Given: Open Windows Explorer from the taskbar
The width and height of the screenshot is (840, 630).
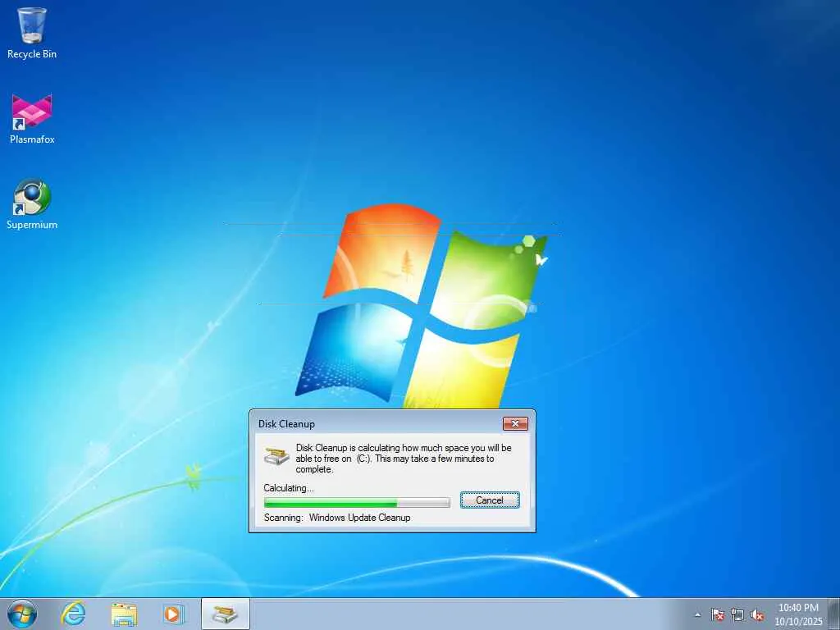Looking at the screenshot, I should [124, 614].
